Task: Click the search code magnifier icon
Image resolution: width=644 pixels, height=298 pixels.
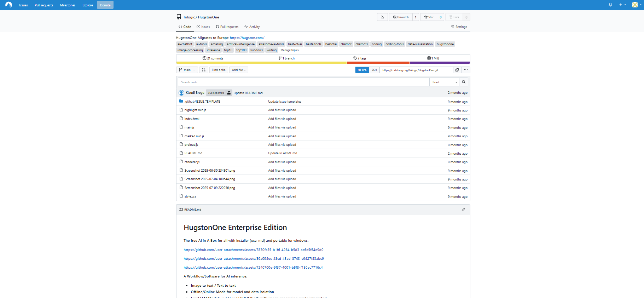Action: [x=463, y=82]
